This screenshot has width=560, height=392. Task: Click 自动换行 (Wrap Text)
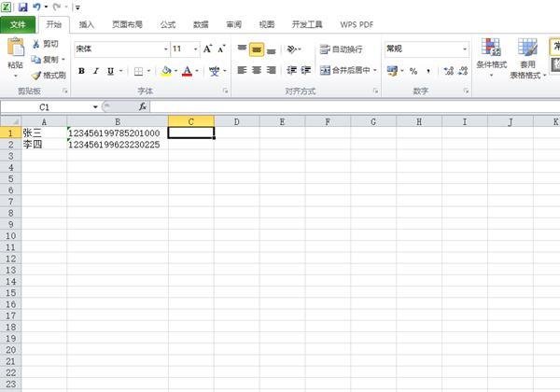tap(341, 49)
